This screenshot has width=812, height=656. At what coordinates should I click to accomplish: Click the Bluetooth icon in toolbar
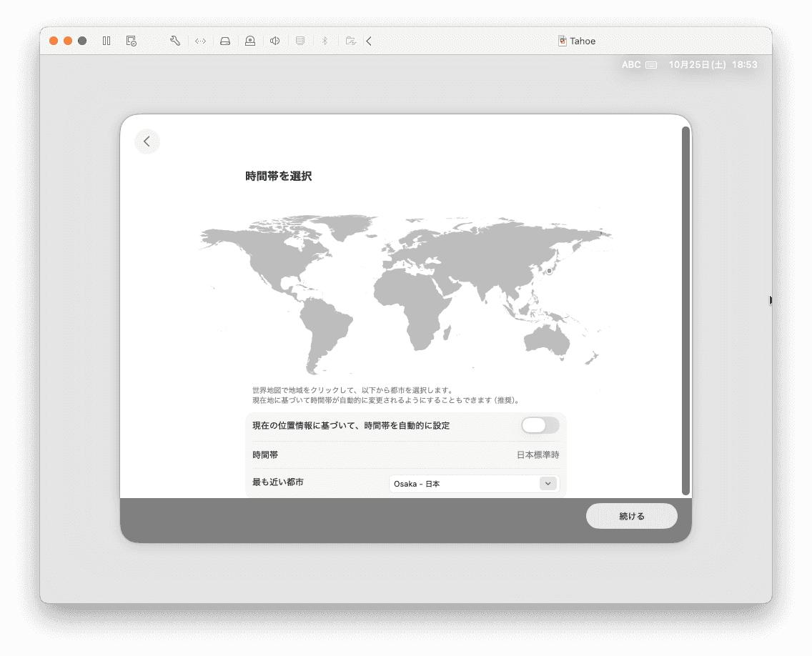pyautogui.click(x=324, y=41)
